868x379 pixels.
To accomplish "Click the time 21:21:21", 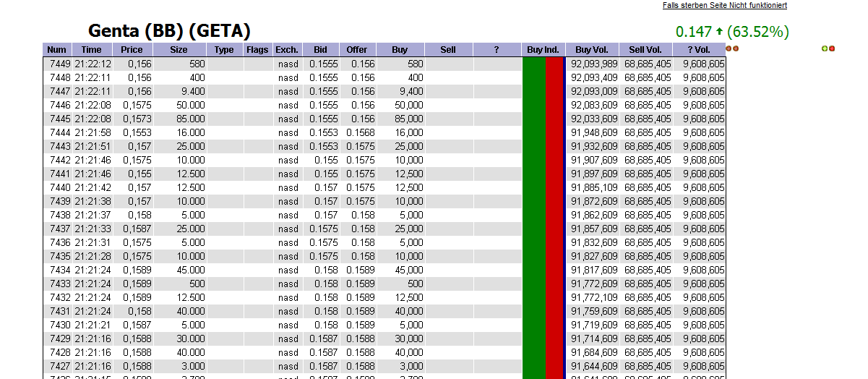I will [93, 325].
